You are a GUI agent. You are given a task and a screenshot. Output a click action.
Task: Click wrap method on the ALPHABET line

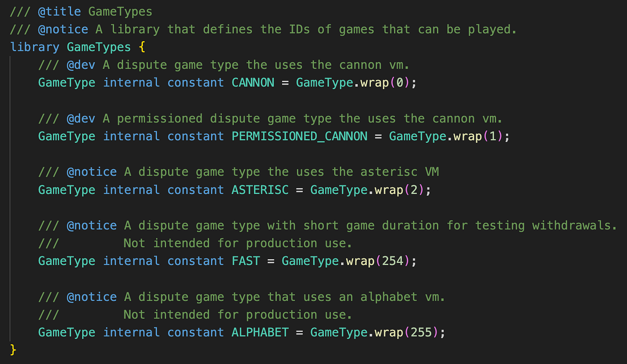389,332
